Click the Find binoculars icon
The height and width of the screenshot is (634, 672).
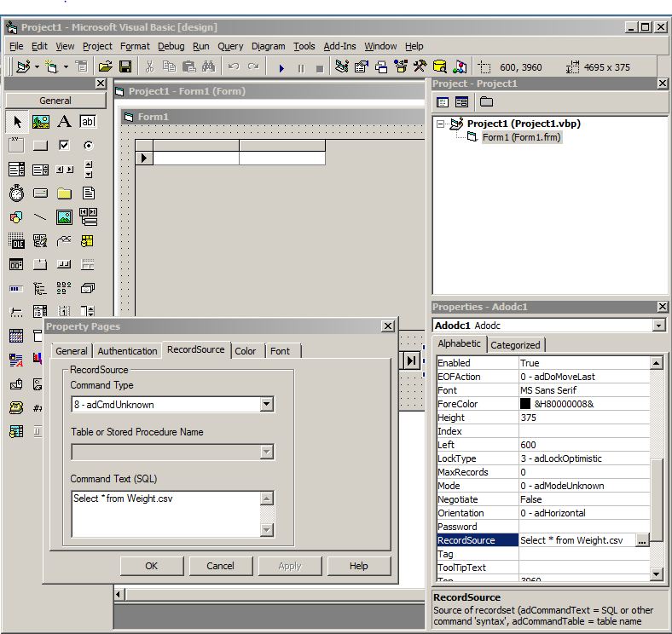coord(209,66)
